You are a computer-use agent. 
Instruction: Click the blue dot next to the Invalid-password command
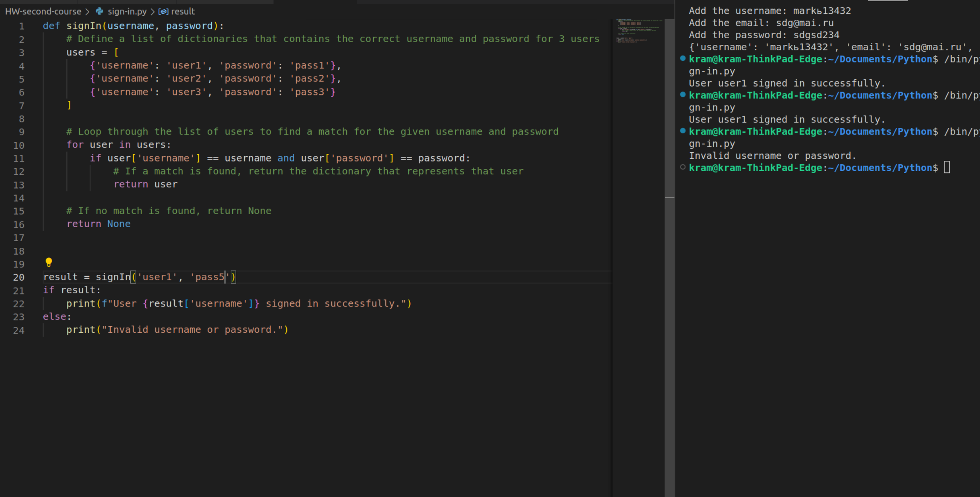[x=683, y=131]
